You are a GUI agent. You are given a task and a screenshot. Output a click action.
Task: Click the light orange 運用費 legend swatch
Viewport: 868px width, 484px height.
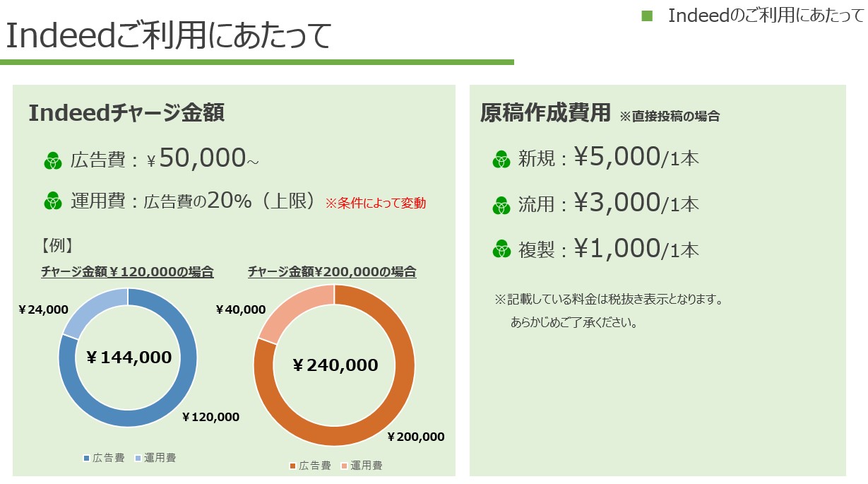(x=344, y=466)
